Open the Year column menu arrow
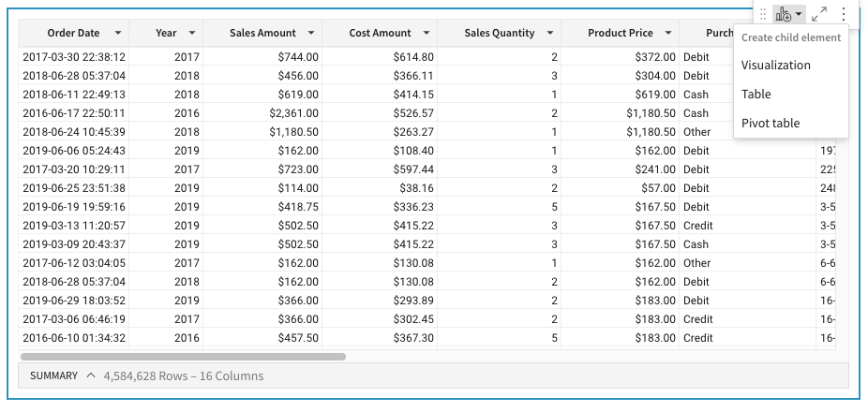 192,34
